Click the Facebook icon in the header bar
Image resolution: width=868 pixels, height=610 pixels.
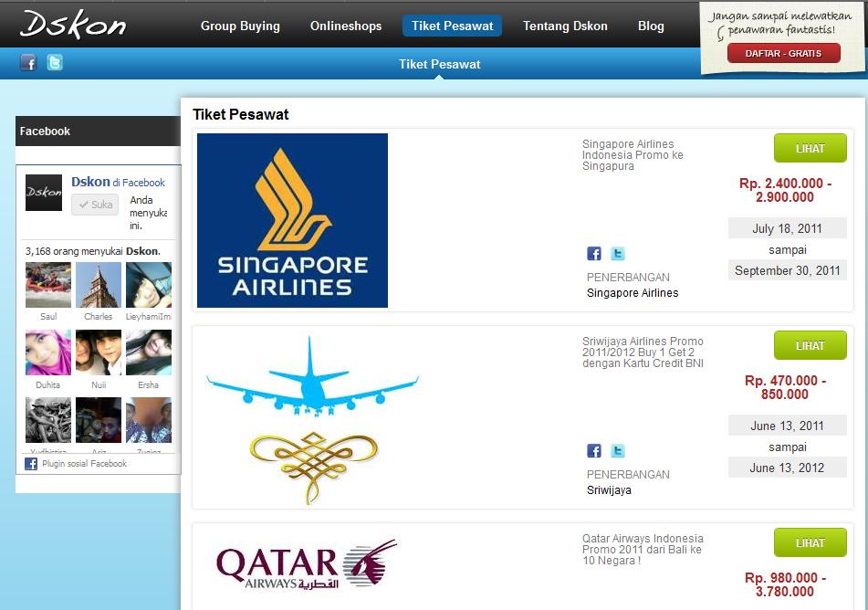[x=29, y=63]
